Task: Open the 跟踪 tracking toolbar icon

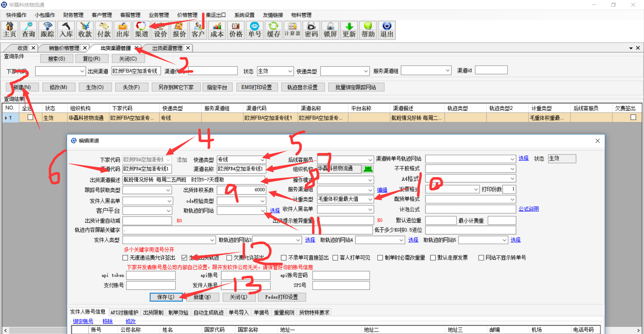Action: click(x=47, y=30)
